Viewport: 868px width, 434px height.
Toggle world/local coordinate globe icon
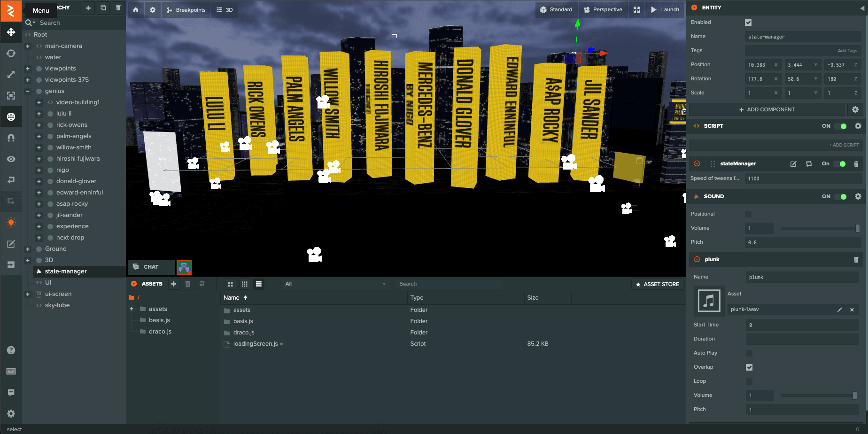point(11,117)
